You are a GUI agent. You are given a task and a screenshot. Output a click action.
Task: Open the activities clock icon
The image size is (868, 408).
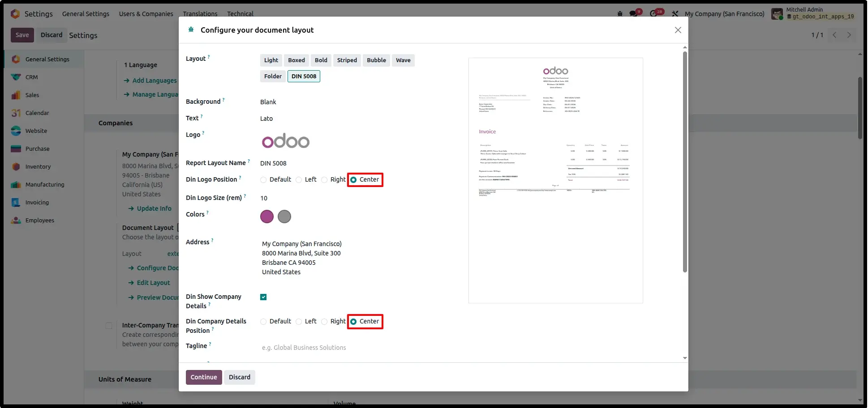pyautogui.click(x=654, y=14)
